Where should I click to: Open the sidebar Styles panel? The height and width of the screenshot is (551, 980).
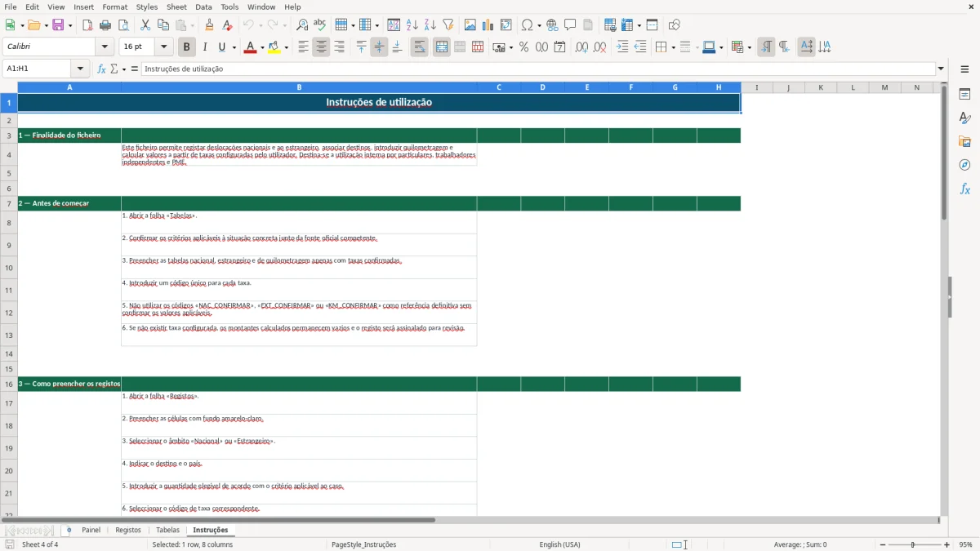click(x=964, y=118)
